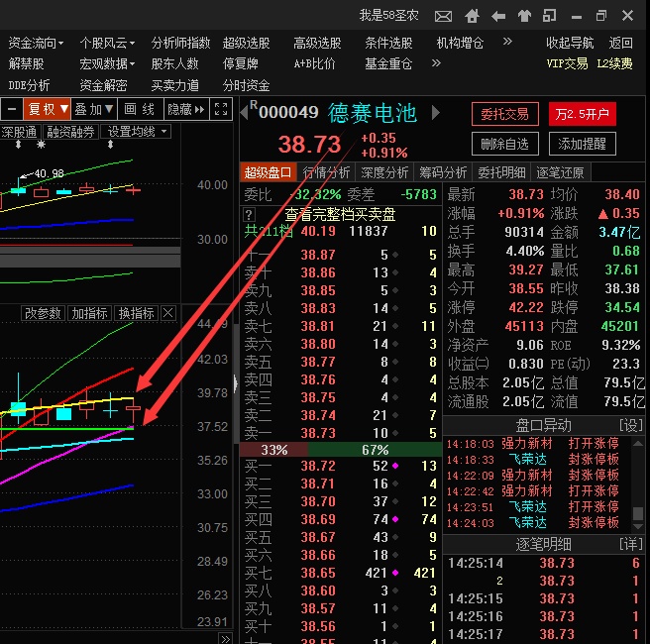Viewport: 650px width, 644px height.
Task: Click the 33%/67% buy-sell ratio bar
Action: [x=341, y=450]
